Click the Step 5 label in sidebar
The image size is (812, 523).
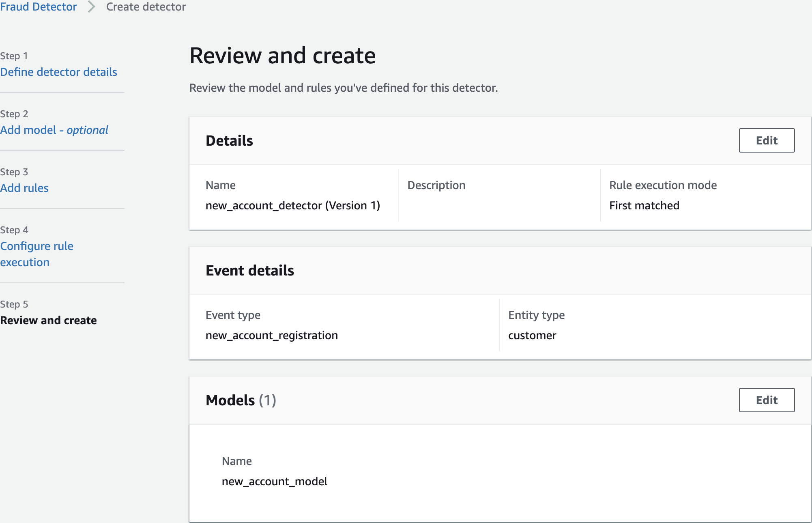[14, 304]
